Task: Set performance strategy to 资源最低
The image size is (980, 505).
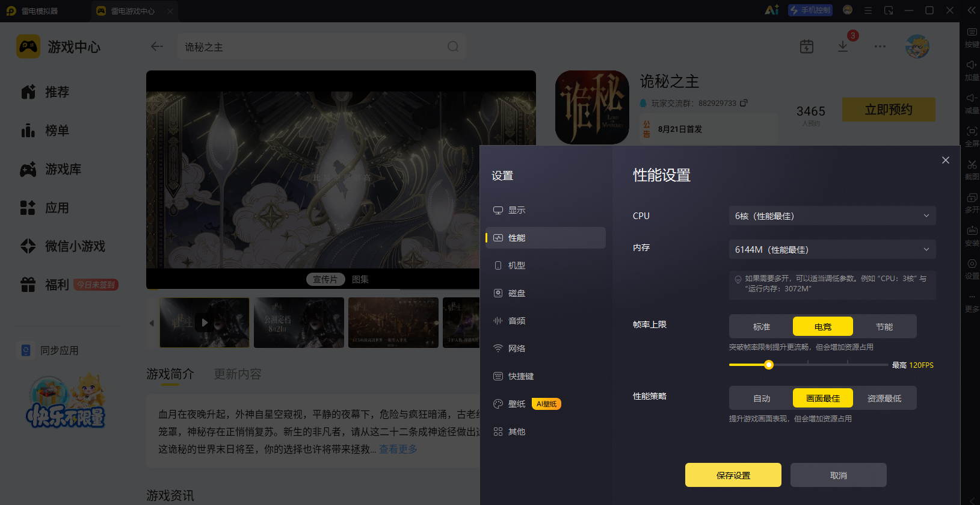Action: pos(884,398)
